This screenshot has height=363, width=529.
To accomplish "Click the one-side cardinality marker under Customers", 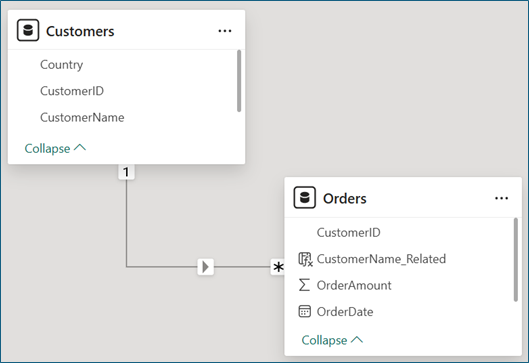I will (126, 172).
